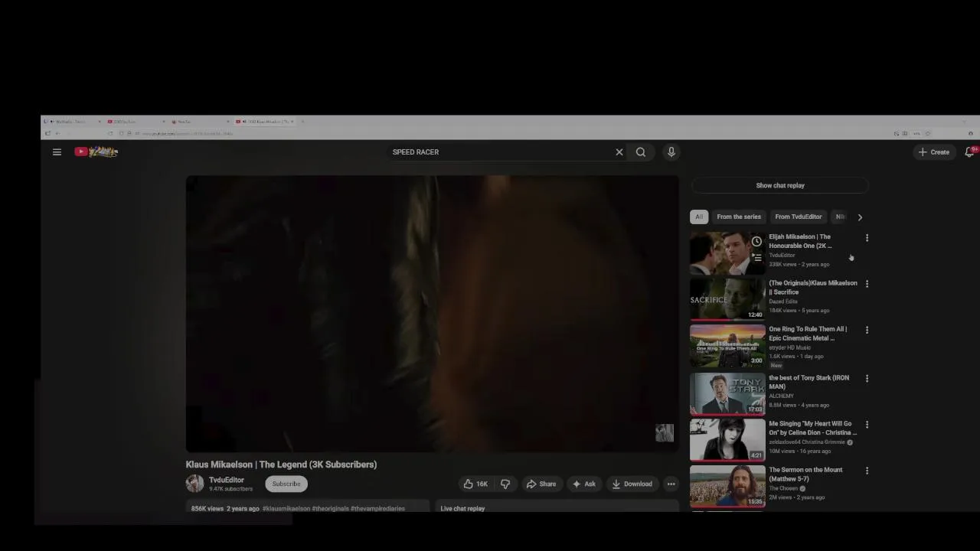Viewport: 980px width, 551px height.
Task: Select the All filter chip
Action: 698,217
